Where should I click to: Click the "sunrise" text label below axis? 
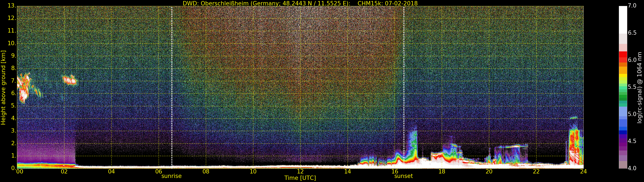171,176
